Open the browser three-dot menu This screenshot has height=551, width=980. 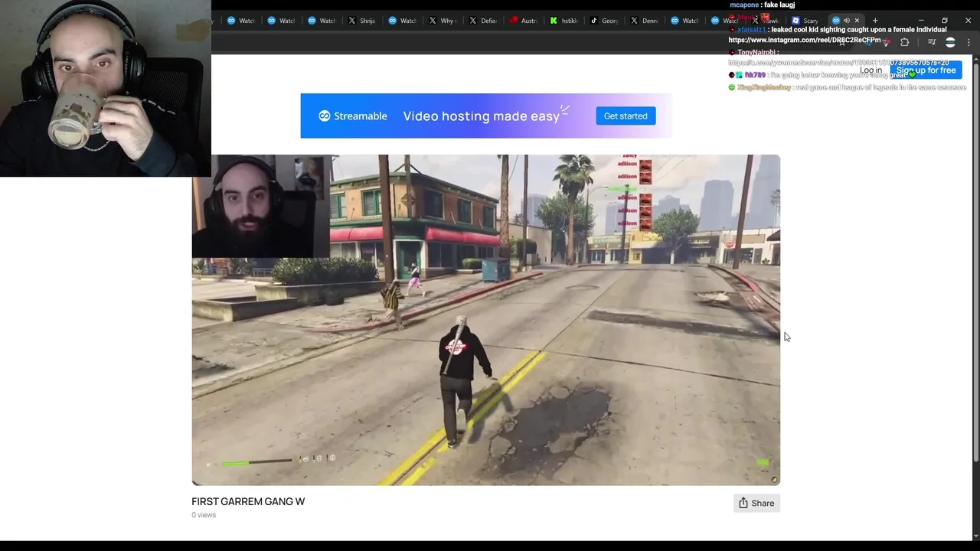(x=969, y=42)
